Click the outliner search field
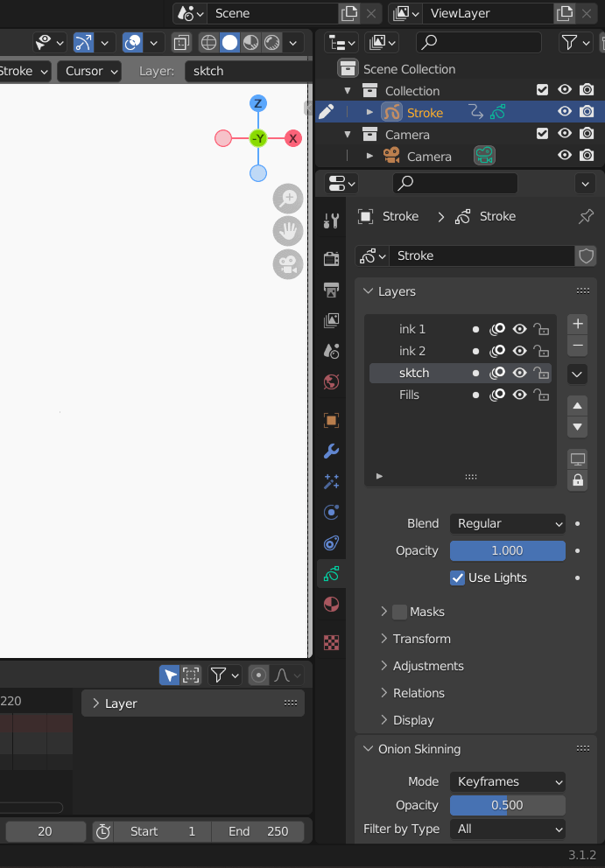Screen dimensions: 605x868 point(479,42)
